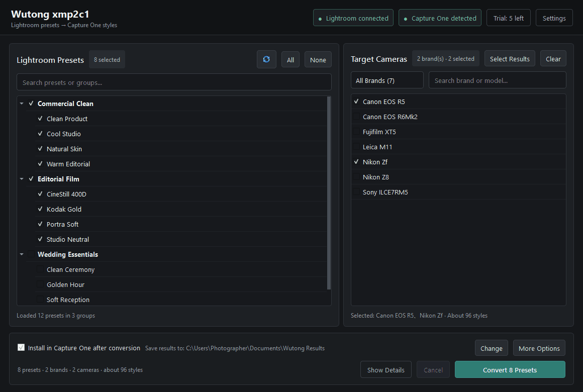Image resolution: width=583 pixels, height=392 pixels.
Task: Check the Golden Hour preset
Action: point(40,284)
